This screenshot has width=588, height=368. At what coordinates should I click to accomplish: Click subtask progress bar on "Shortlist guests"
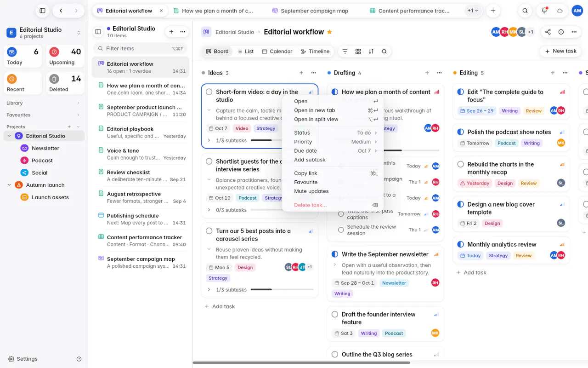[x=282, y=210]
